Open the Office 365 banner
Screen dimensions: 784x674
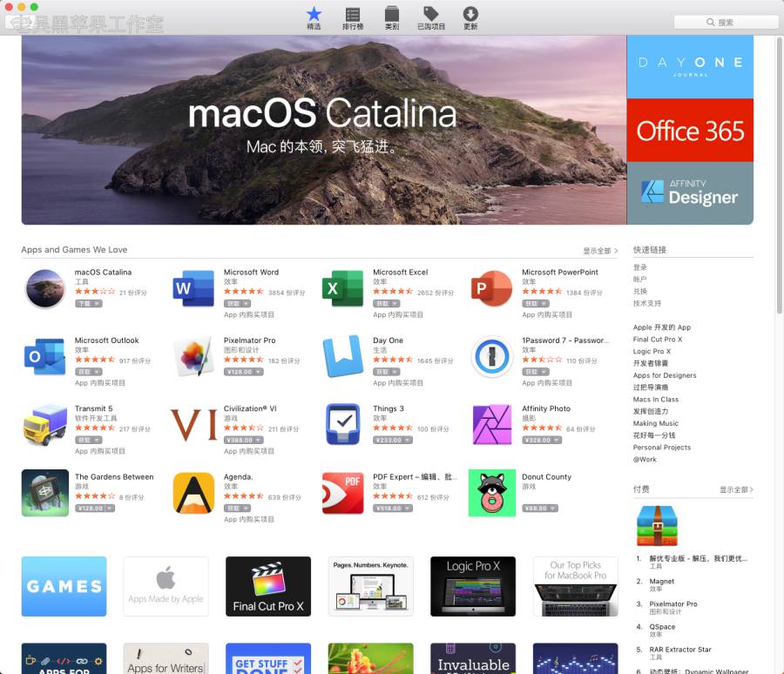[690, 130]
